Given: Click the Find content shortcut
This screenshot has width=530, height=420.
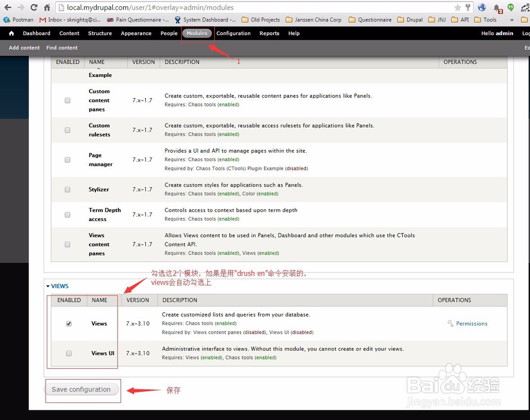Looking at the screenshot, I should [x=62, y=48].
